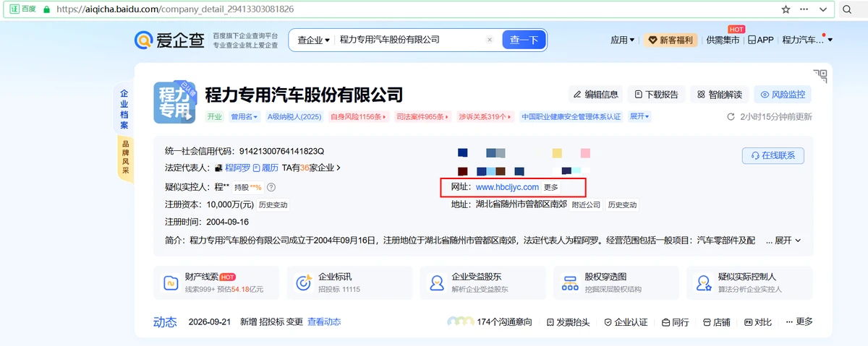Open the APP download menu item
Screen dimensions: 868x346
click(x=761, y=40)
